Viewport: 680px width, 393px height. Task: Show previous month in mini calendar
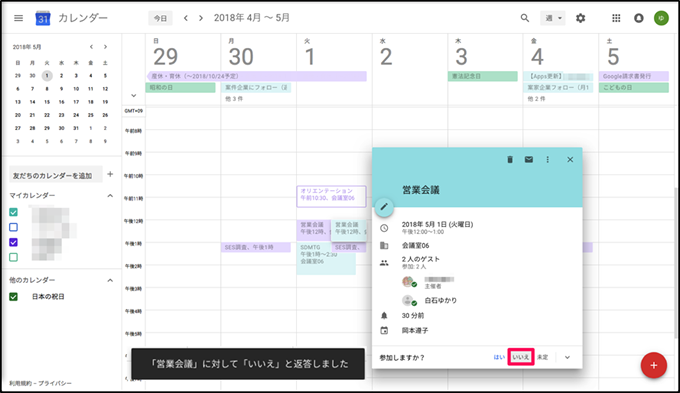tap(91, 47)
